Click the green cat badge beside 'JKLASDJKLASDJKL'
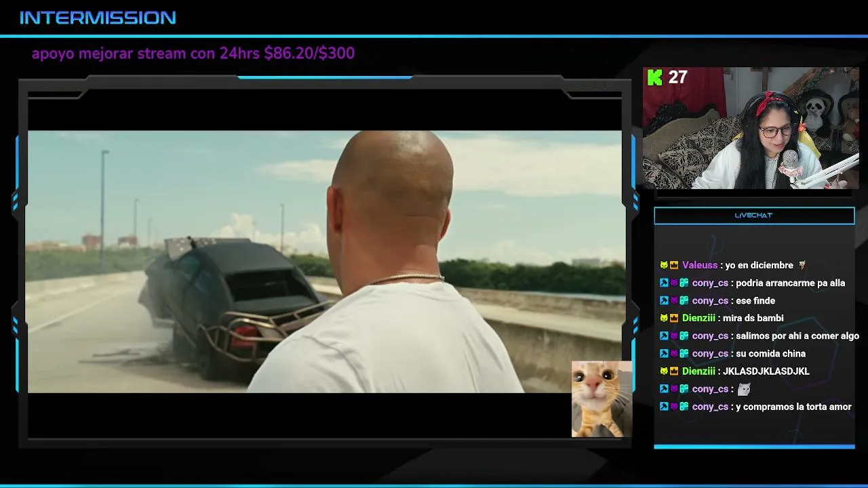The height and width of the screenshot is (488, 868). click(x=664, y=371)
